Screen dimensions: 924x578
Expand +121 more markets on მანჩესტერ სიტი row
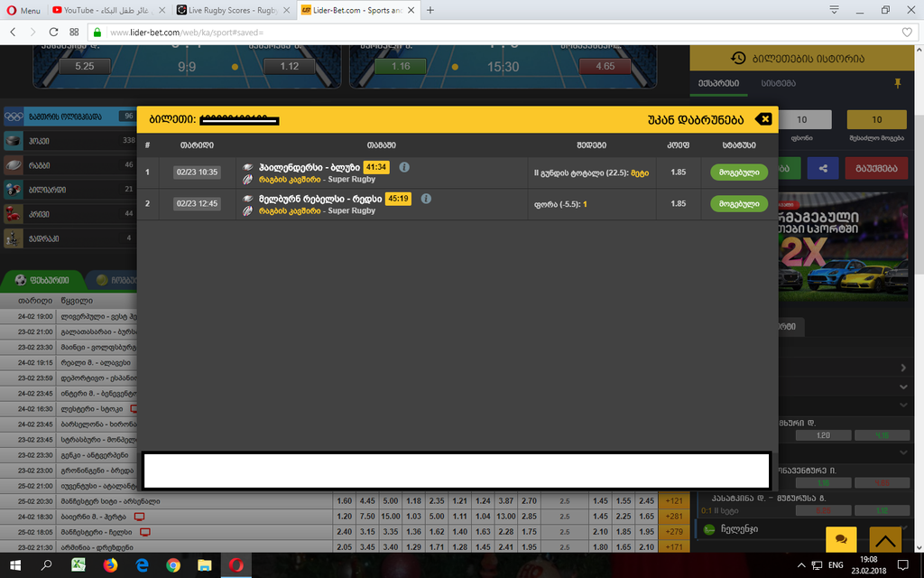[x=674, y=500]
